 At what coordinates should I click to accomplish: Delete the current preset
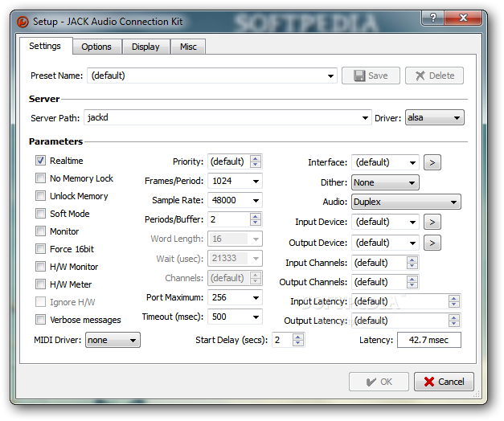(x=434, y=76)
